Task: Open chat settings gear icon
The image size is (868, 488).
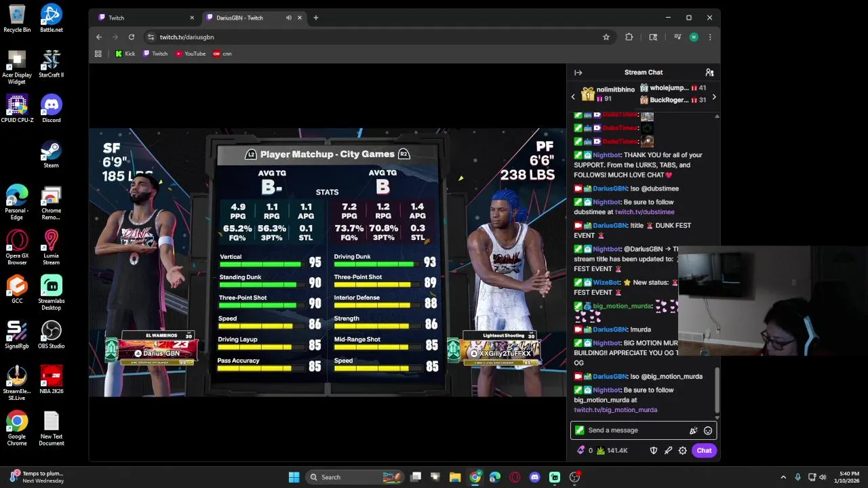Action: click(x=683, y=451)
